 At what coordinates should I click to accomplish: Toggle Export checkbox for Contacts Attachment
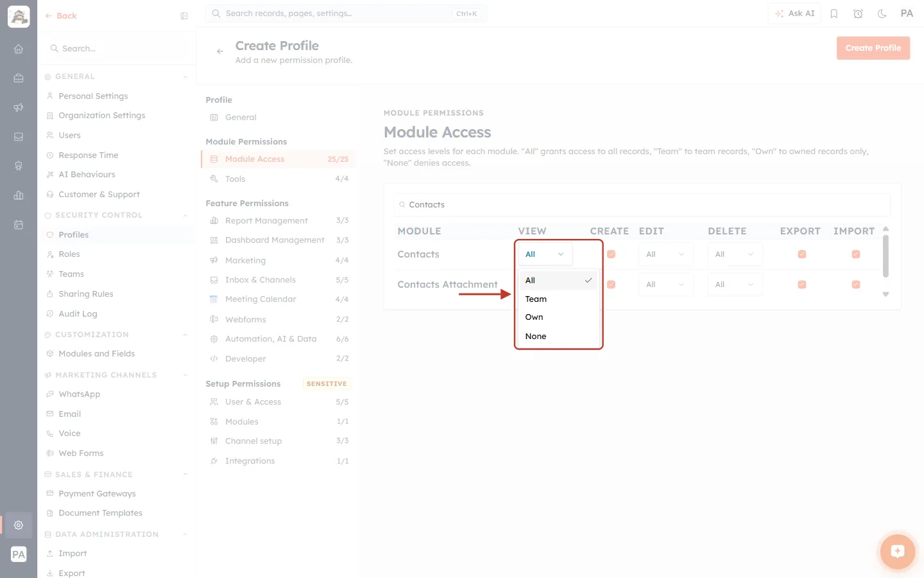coord(802,285)
